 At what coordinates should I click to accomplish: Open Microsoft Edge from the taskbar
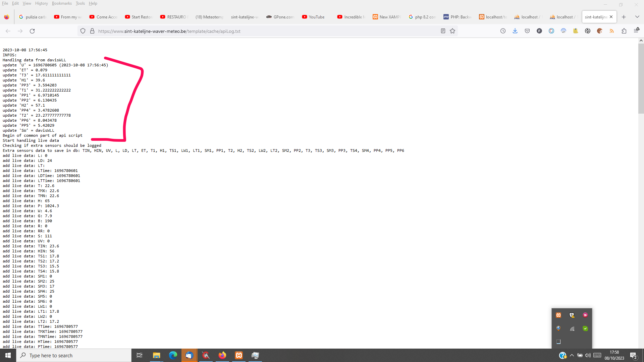coord(173,355)
